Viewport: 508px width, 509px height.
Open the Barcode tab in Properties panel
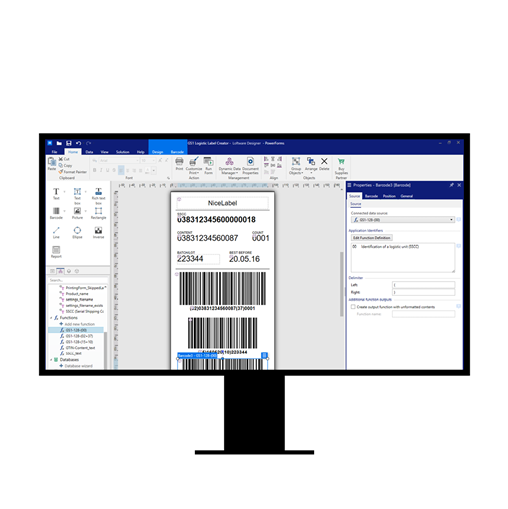click(371, 196)
